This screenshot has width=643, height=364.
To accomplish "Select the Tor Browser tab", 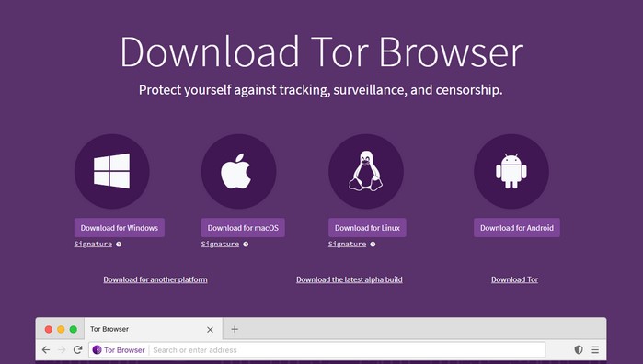I will [154, 329].
